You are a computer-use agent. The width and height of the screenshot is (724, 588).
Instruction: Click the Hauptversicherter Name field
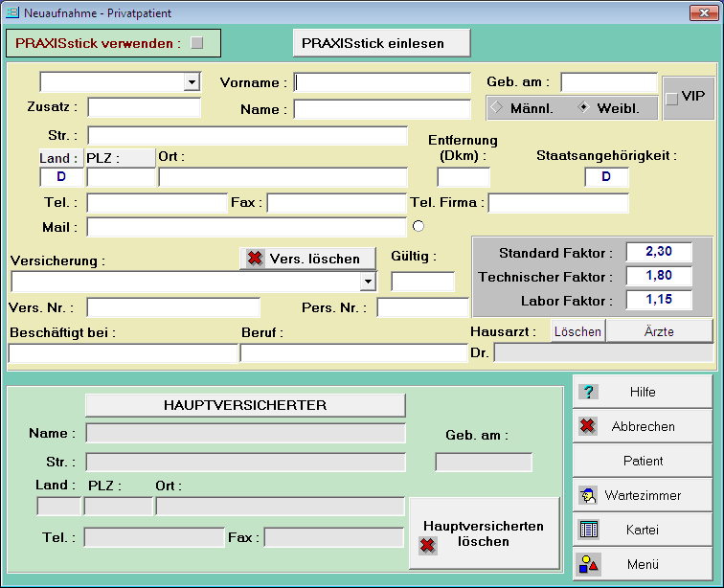pos(245,433)
